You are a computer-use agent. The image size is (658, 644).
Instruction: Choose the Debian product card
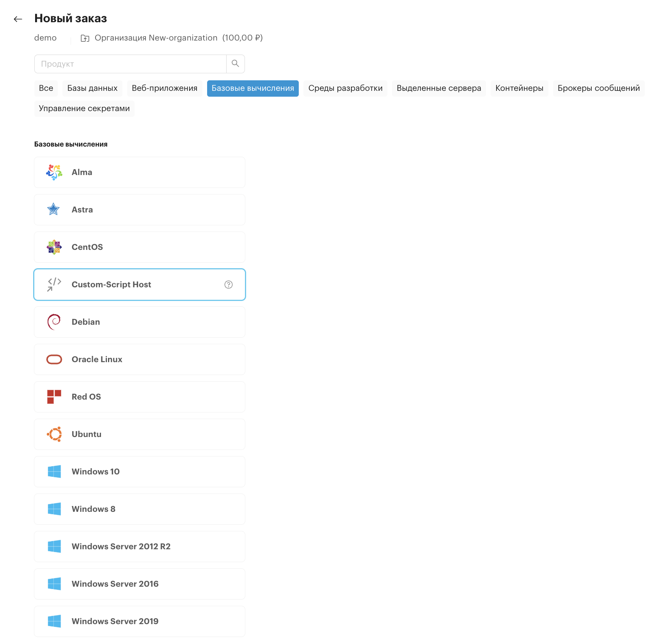tap(140, 322)
